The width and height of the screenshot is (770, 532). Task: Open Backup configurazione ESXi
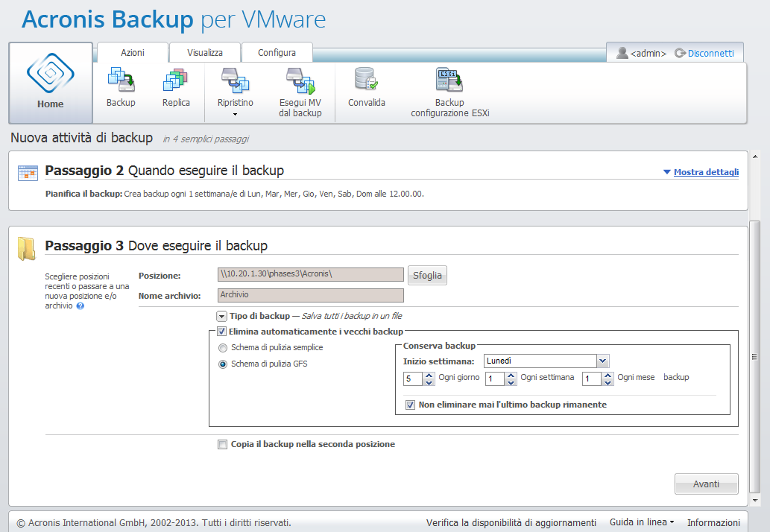[449, 80]
